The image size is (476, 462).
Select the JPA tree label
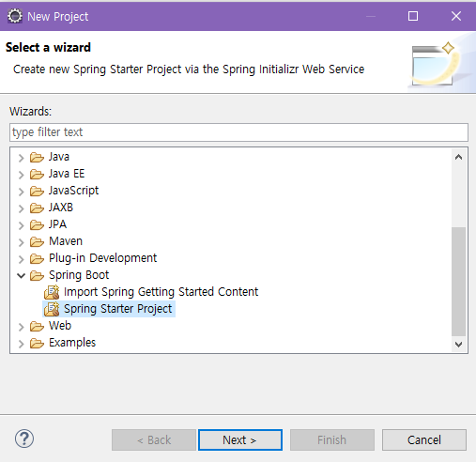pos(57,224)
